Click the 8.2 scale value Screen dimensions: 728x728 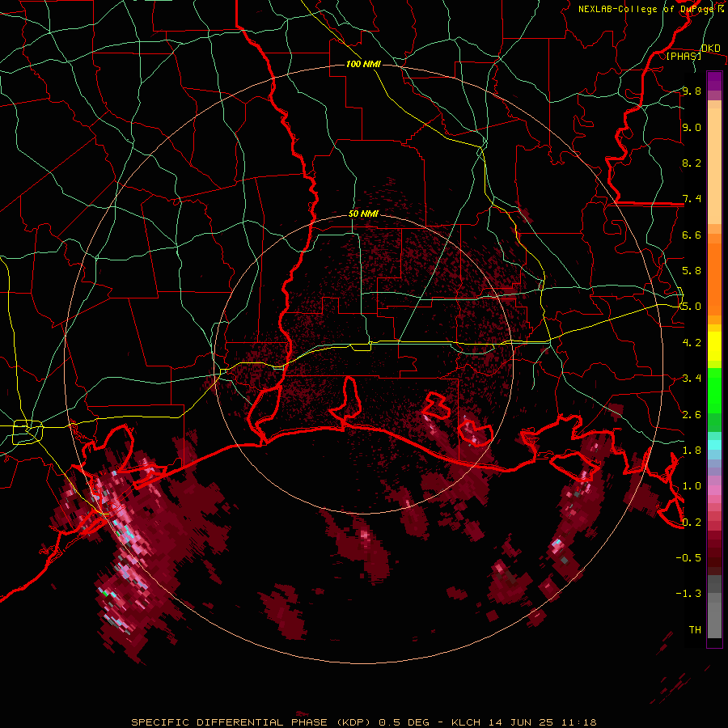tap(692, 163)
